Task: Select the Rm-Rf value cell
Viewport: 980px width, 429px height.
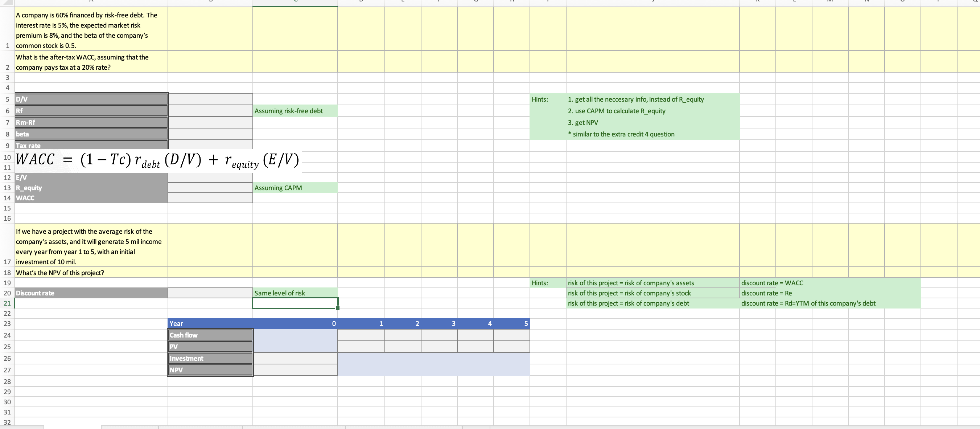Action: click(x=210, y=123)
